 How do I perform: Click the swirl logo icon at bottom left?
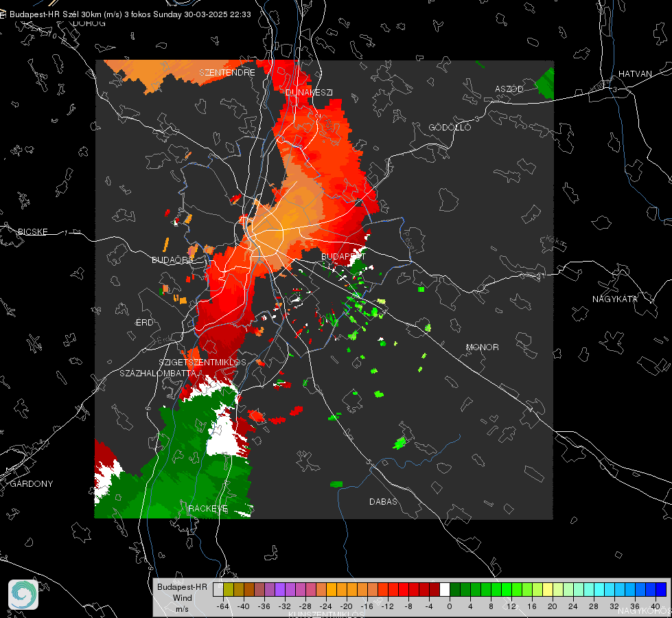pos(23,595)
